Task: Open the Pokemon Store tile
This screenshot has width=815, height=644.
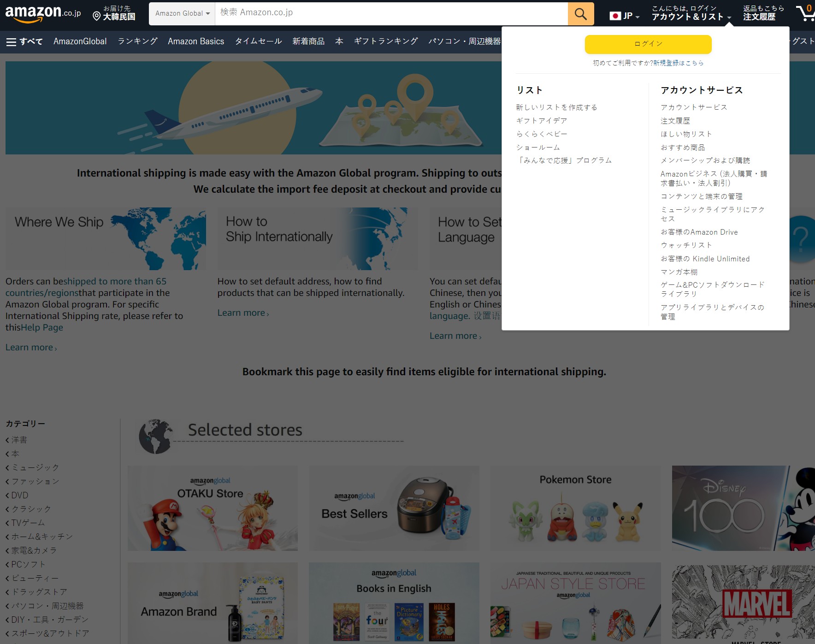Action: tap(575, 508)
